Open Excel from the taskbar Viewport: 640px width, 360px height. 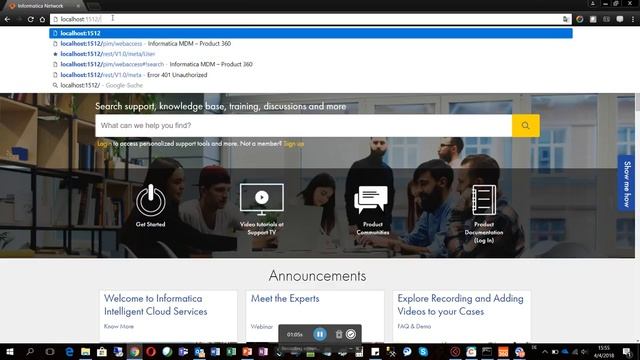231,351
